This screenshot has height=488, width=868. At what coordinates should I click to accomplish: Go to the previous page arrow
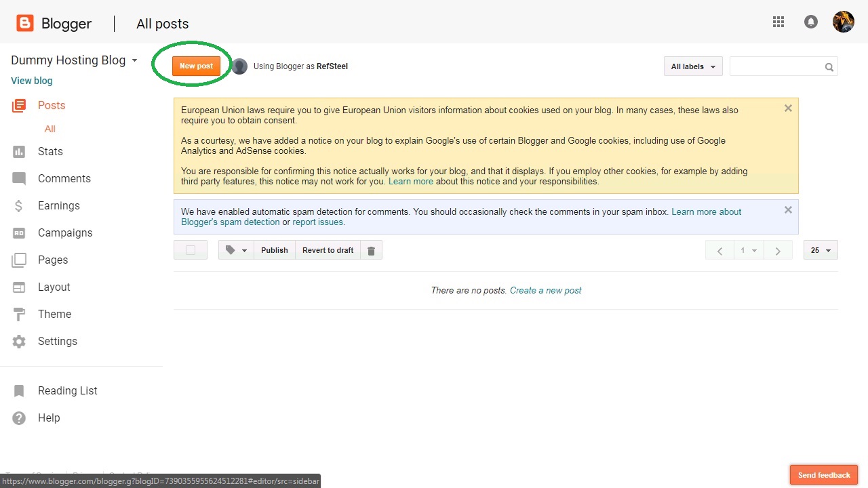click(719, 251)
